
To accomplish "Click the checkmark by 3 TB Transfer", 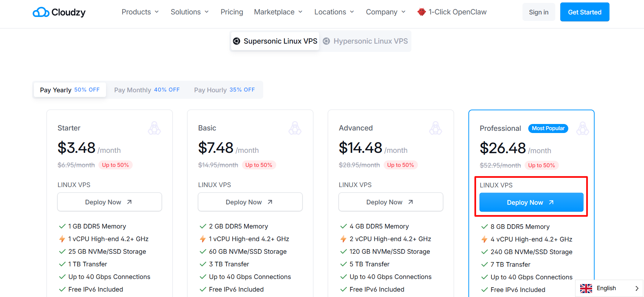I will (203, 264).
